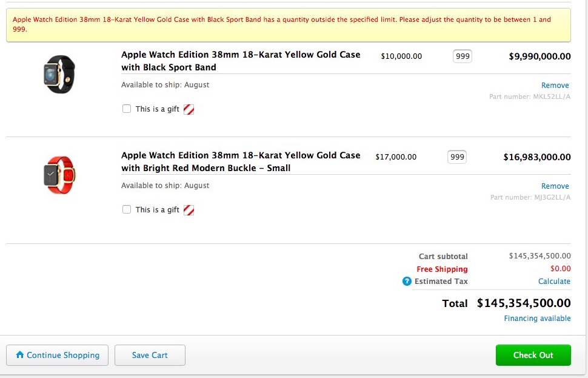This screenshot has height=378, width=588.
Task: Click the gift ribbon icon for Red Modern Buckle watch
Action: coord(189,210)
